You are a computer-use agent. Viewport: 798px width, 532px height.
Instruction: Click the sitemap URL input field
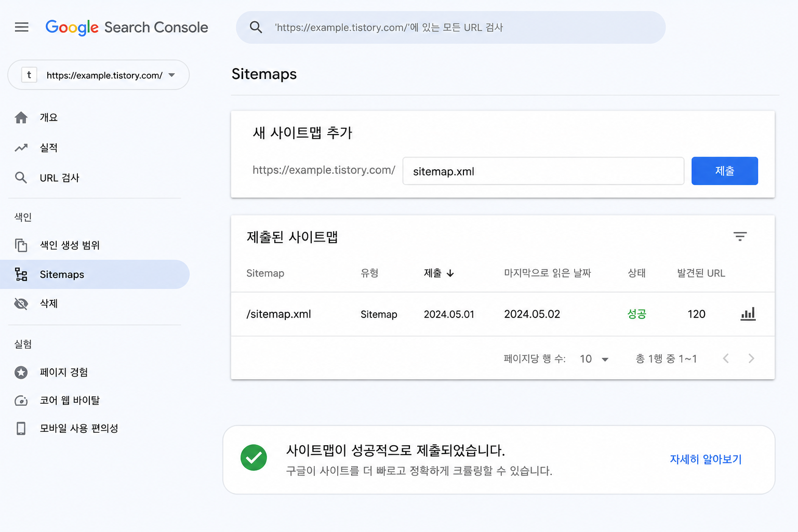[543, 171]
